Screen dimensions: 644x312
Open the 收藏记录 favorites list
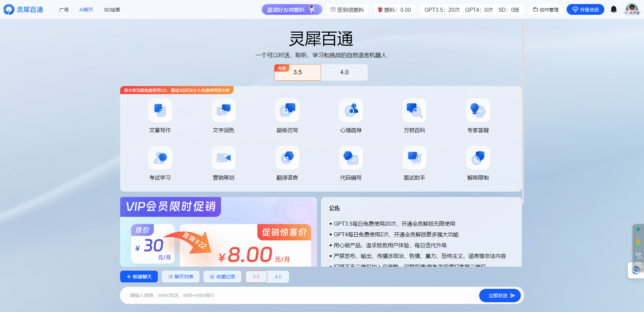tap(222, 276)
